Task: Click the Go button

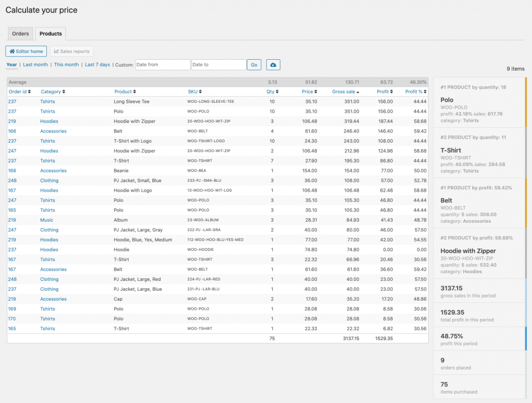Action: coord(254,65)
